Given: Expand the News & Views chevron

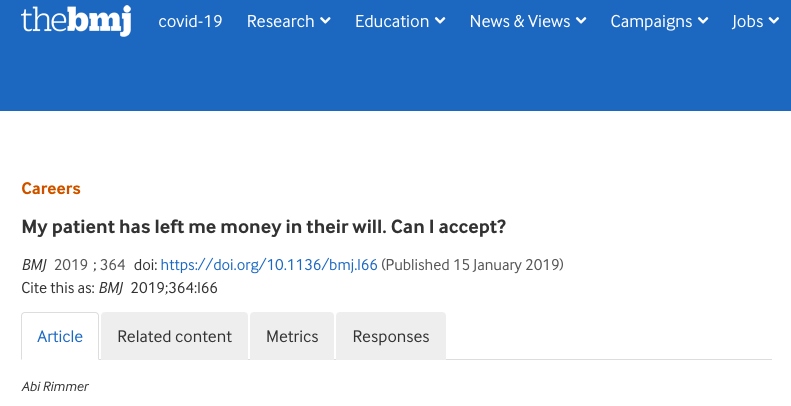Looking at the screenshot, I should [x=581, y=21].
